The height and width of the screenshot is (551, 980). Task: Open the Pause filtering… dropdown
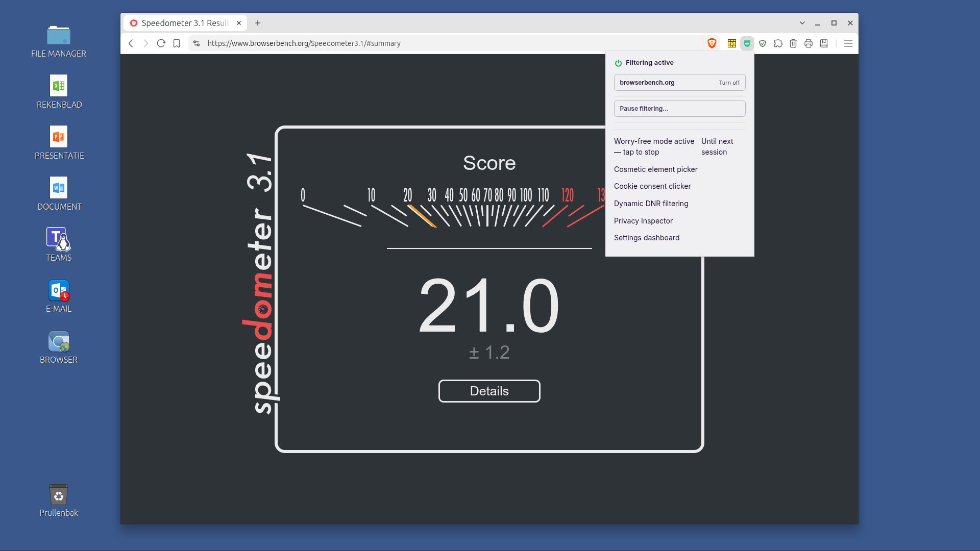pos(679,109)
